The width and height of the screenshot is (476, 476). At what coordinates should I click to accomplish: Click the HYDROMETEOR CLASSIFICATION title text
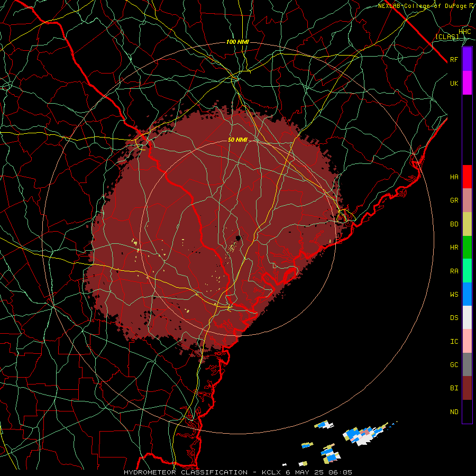[186, 472]
